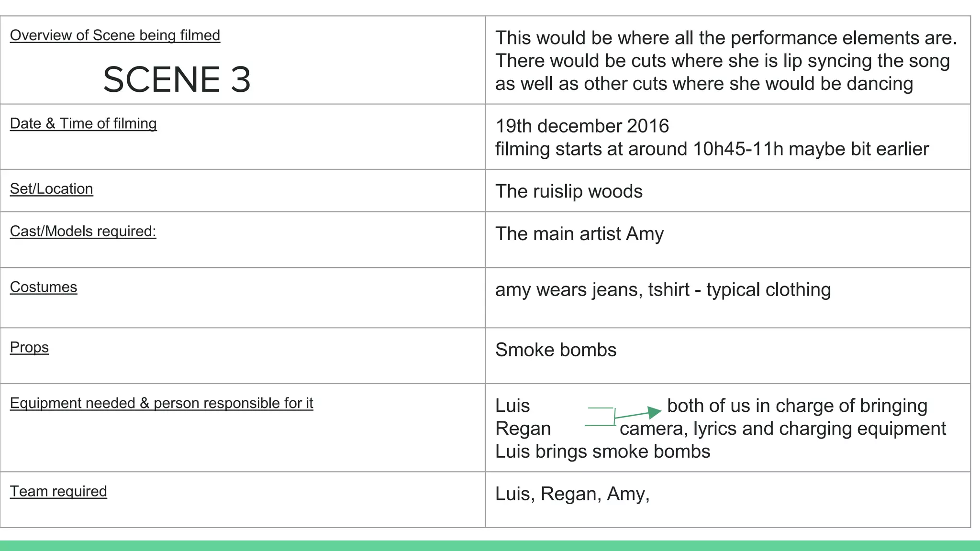This screenshot has height=551, width=980.
Task: Click 'Equipment needed & person responsible for it'
Action: 161,403
